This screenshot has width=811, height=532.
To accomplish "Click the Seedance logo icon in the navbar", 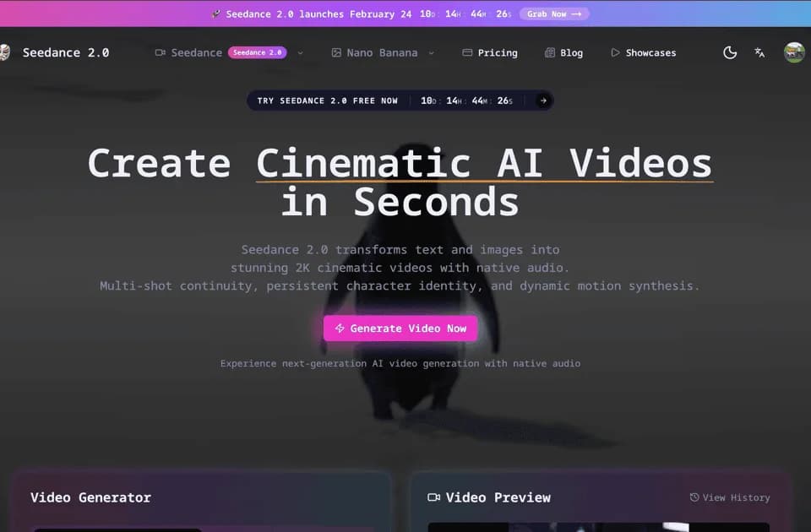I will [4, 52].
